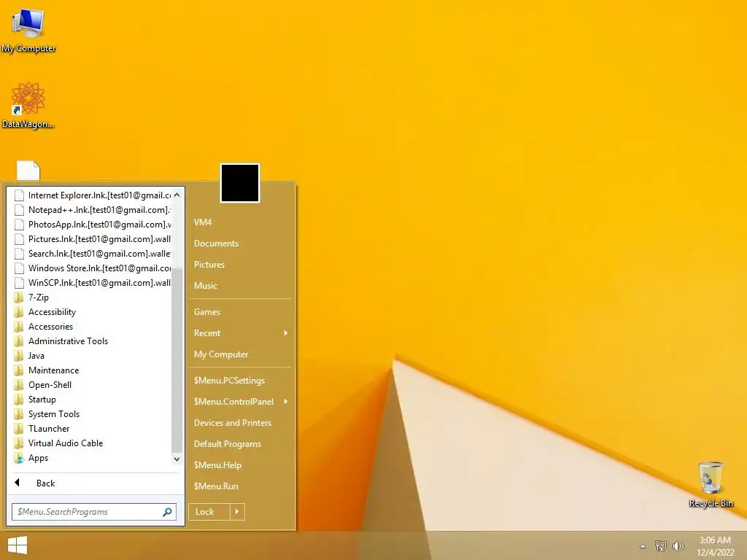Click the file icon beside Pictures.lnk
The image size is (747, 560).
(19, 239)
